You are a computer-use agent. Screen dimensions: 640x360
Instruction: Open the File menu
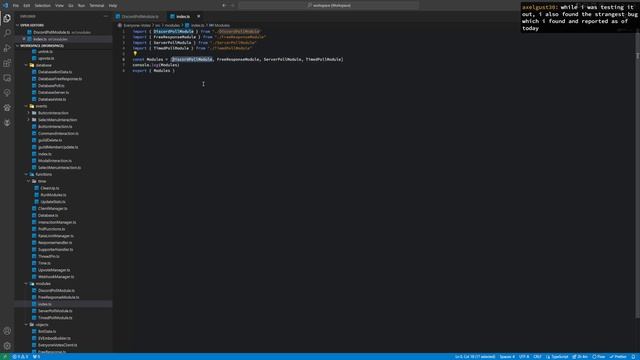pos(16,6)
